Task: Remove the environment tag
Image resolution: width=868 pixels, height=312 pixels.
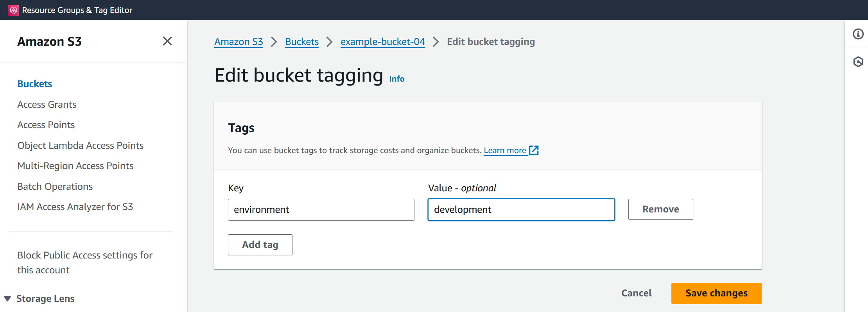Action: [x=660, y=209]
